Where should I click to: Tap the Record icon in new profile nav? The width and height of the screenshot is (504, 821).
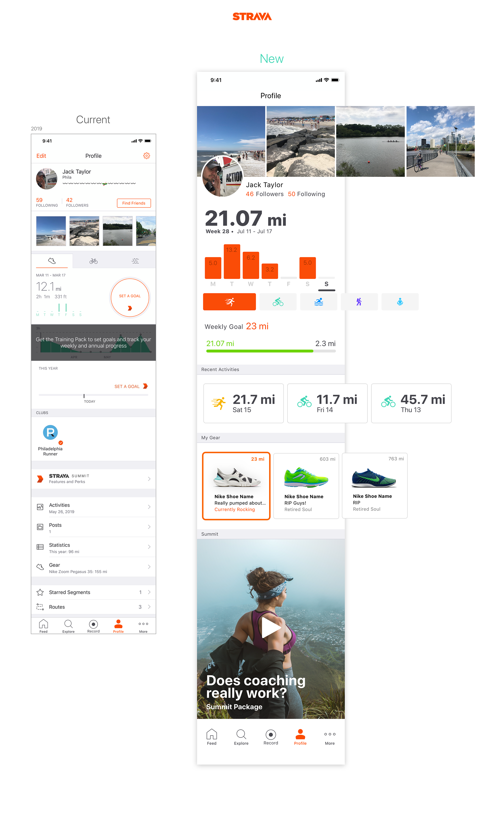pos(271,736)
